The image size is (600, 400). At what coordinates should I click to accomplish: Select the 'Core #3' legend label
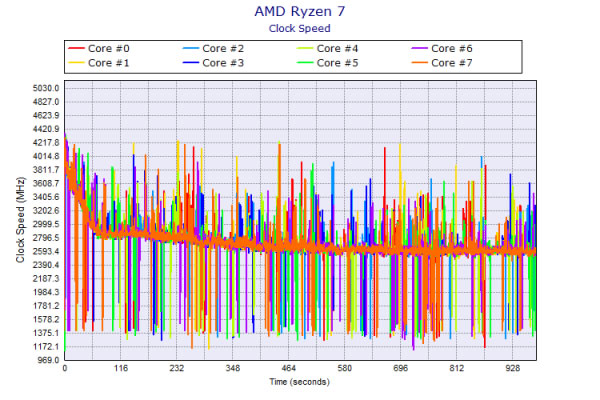[x=223, y=63]
